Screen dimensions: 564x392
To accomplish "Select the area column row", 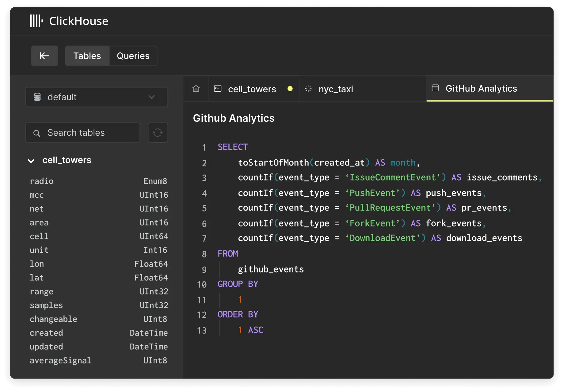I will 99,223.
